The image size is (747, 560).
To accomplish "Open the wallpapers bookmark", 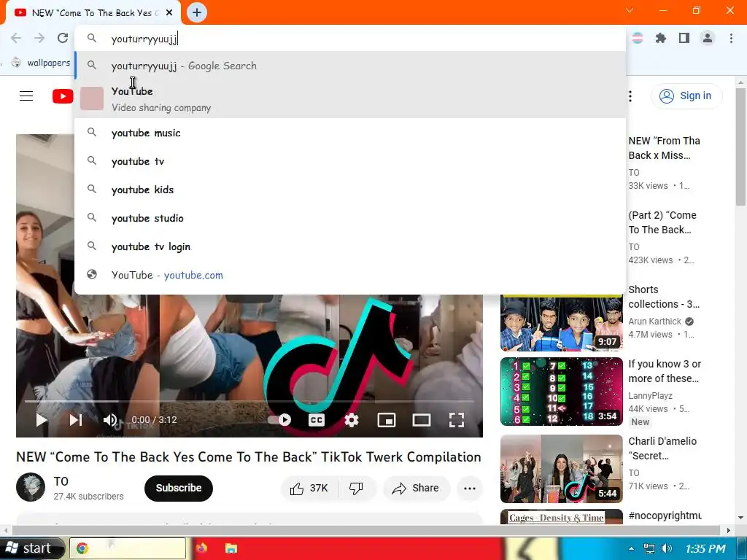I will [42, 63].
